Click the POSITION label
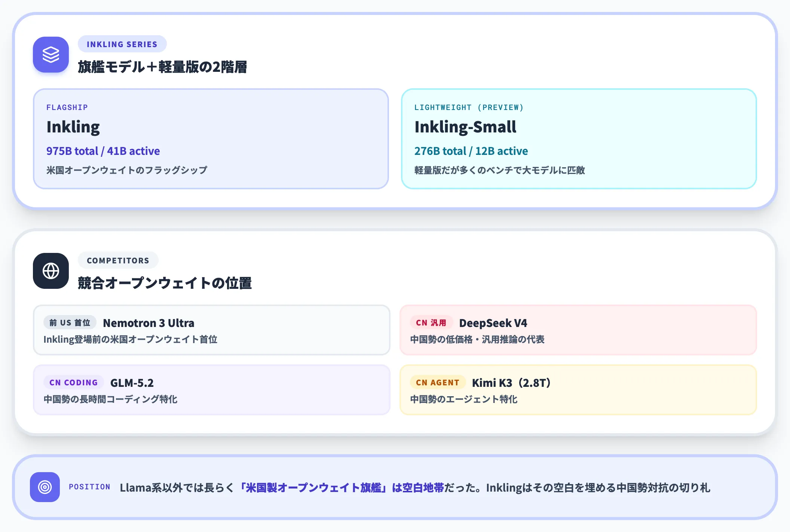790x532 pixels. [x=89, y=487]
